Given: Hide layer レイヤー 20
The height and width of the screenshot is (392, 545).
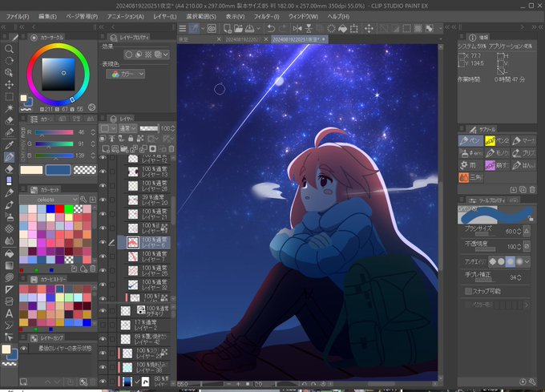Looking at the screenshot, I should [x=103, y=200].
